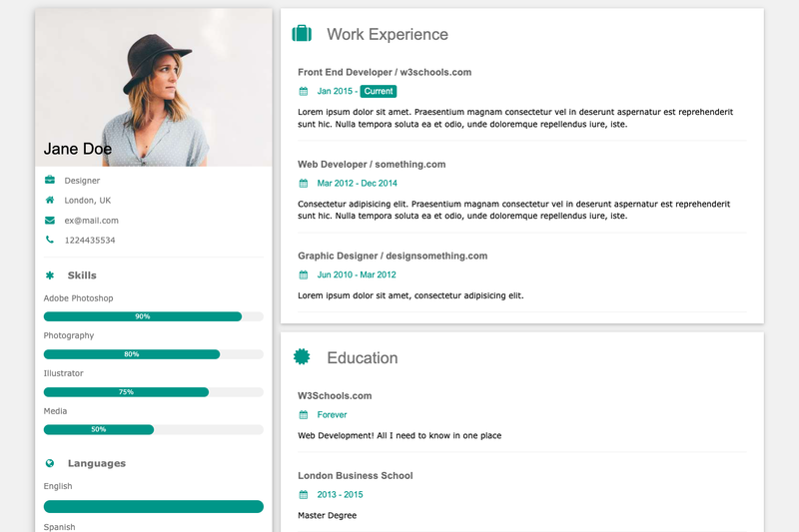Click the calendar icon beside Jan 2015

[304, 91]
